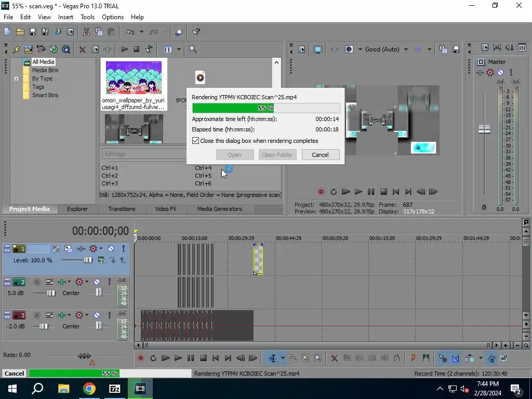Mute video track 1
The width and height of the screenshot is (532, 399).
click(x=111, y=249)
